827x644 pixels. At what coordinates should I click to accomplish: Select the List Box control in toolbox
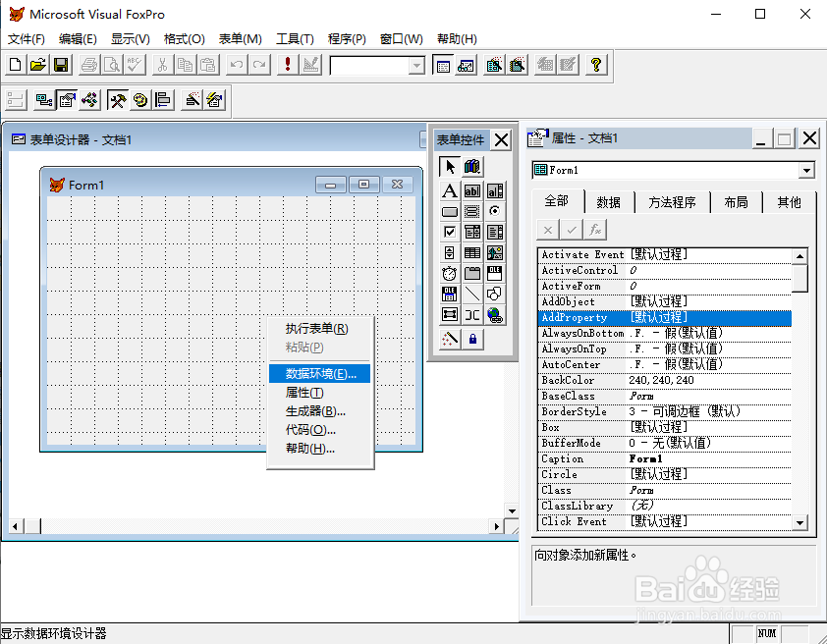(495, 233)
